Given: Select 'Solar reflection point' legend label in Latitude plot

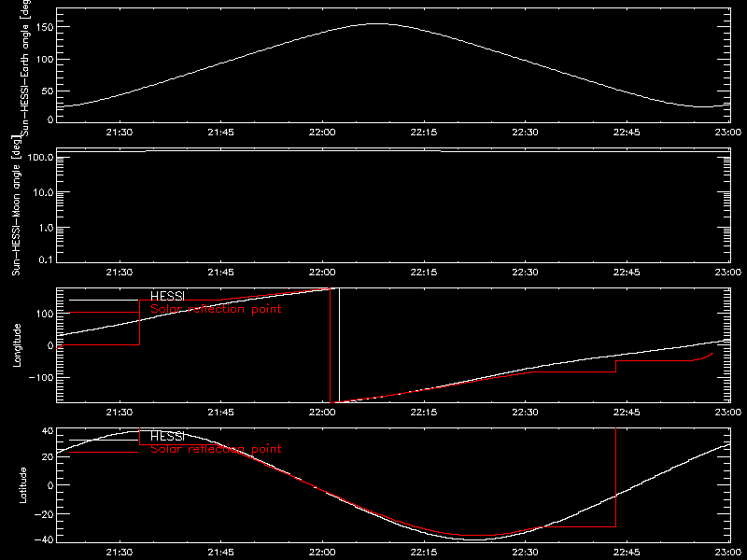Looking at the screenshot, I should (216, 449).
